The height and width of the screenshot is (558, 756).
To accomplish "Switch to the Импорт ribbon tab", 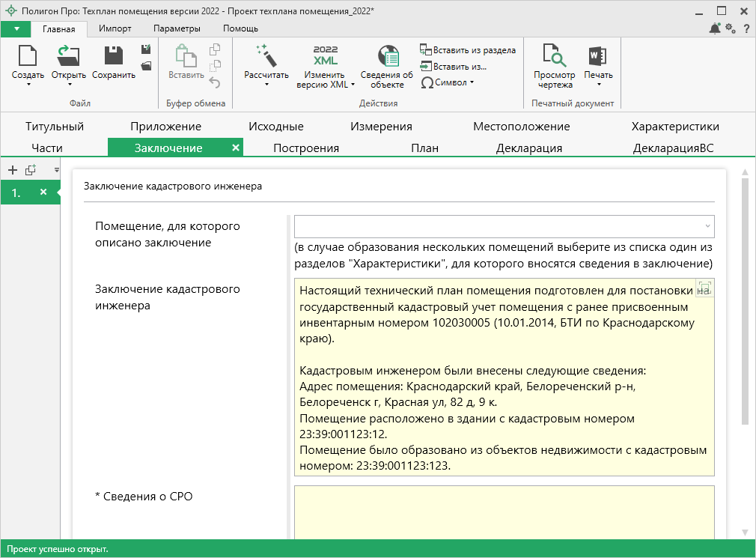I will point(115,28).
